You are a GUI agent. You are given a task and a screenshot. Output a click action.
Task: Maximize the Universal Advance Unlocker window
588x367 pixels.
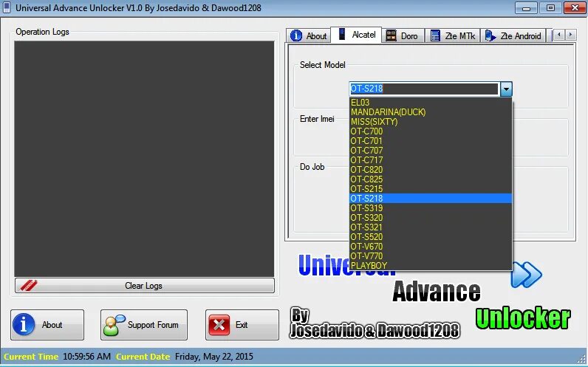(550, 8)
